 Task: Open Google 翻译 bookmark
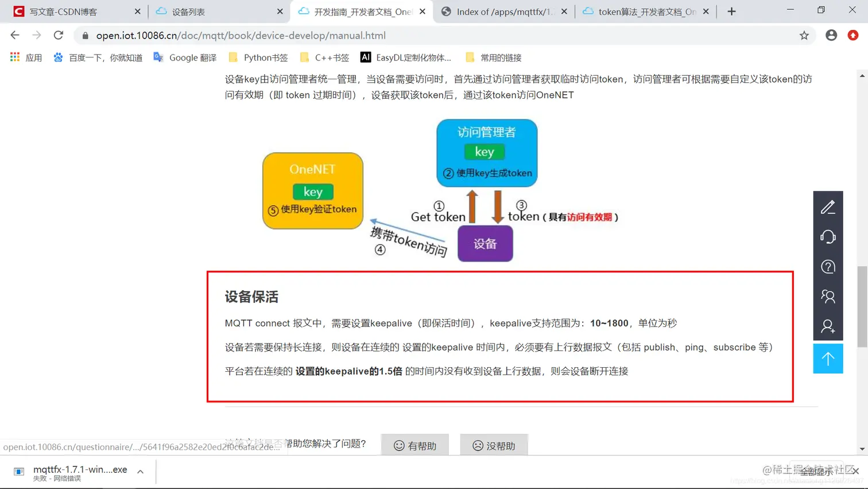point(185,57)
